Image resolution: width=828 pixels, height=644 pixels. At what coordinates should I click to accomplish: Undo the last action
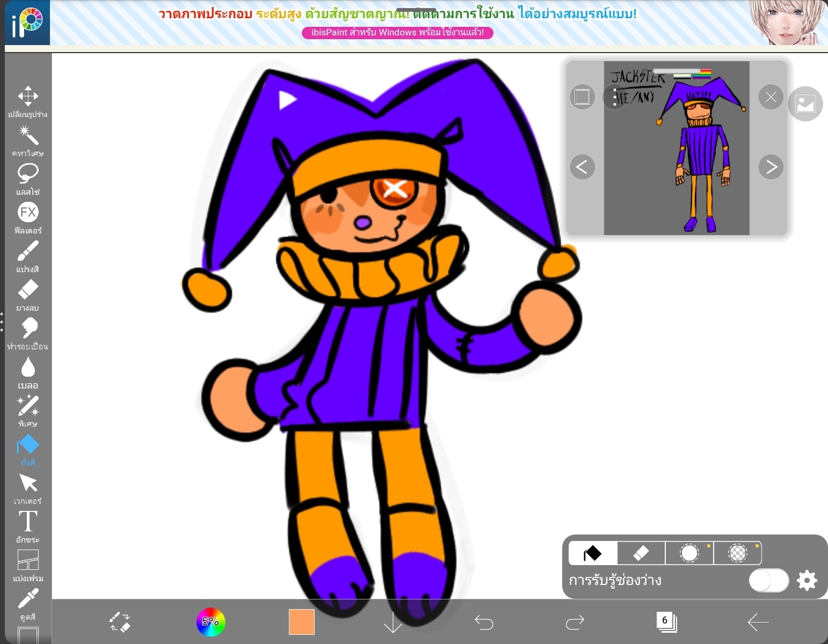(x=484, y=623)
